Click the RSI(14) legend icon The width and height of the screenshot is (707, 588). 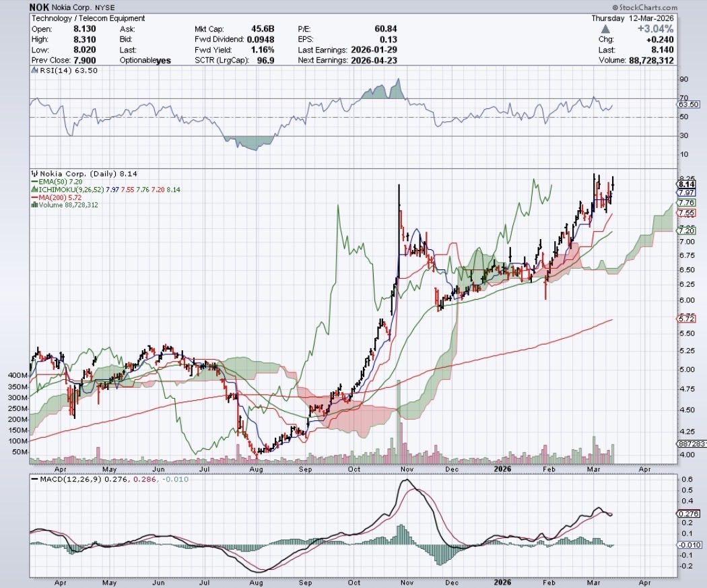tap(35, 70)
